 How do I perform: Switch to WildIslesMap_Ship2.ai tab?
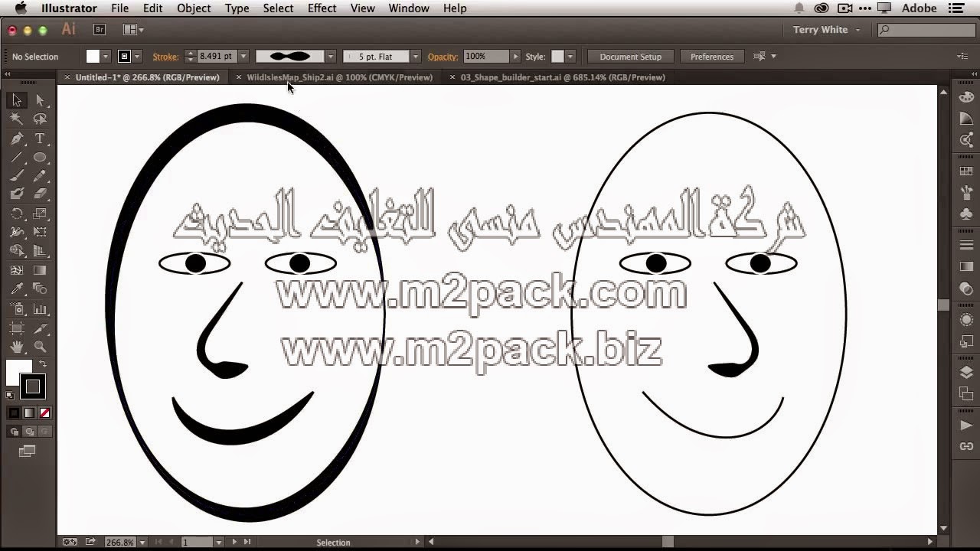pyautogui.click(x=339, y=77)
